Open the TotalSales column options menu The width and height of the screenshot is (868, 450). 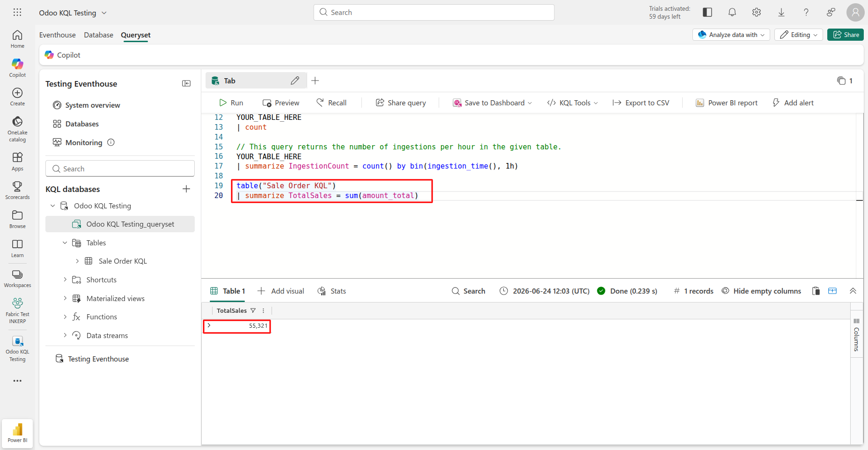point(264,310)
